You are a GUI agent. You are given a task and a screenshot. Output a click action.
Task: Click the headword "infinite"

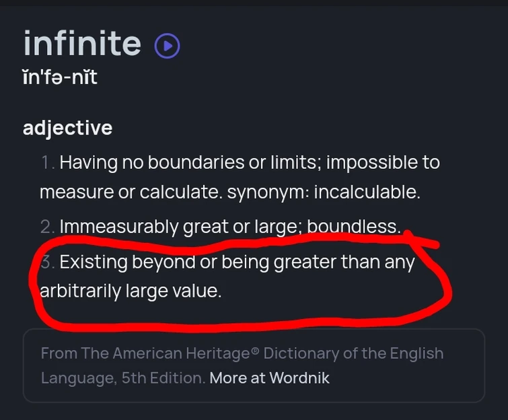(82, 43)
